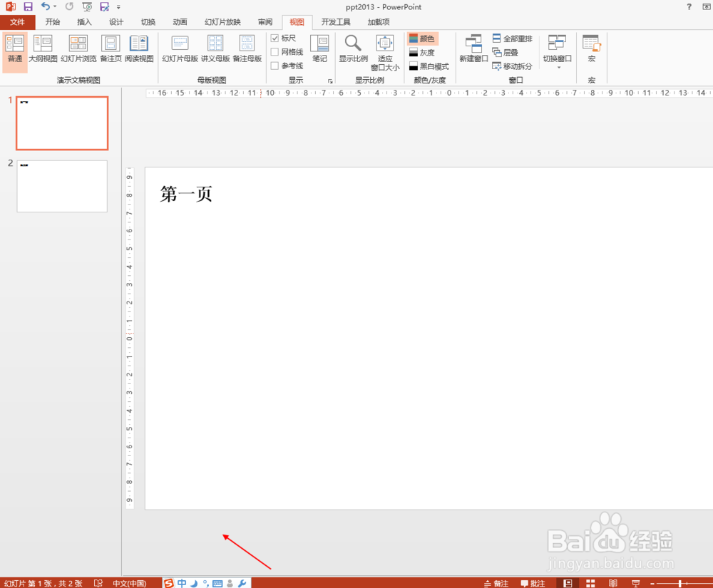Create a New Window (新建窗口)
The width and height of the screenshot is (713, 588).
(473, 50)
